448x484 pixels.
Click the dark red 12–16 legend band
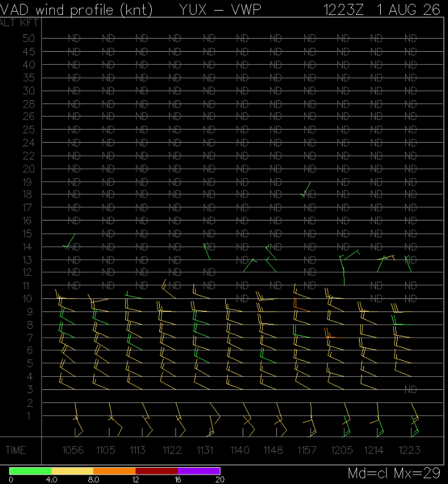[157, 471]
